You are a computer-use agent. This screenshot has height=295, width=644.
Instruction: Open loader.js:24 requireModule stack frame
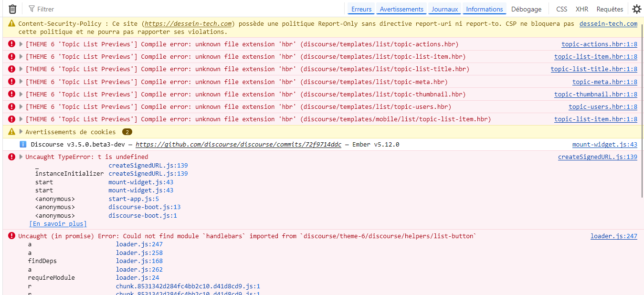click(137, 277)
